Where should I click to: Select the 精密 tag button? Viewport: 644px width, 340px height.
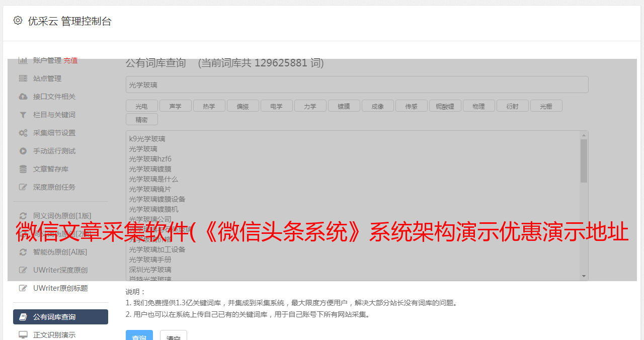click(141, 119)
